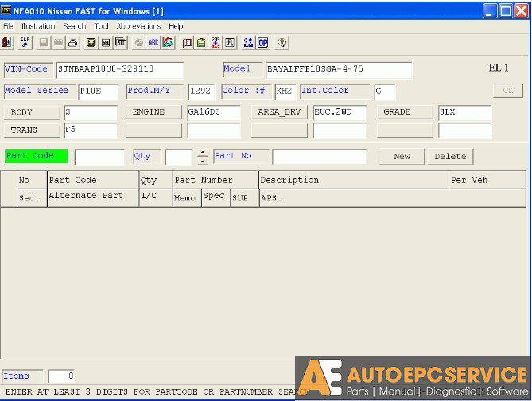Click the GRADE value field SLX

[465, 113]
